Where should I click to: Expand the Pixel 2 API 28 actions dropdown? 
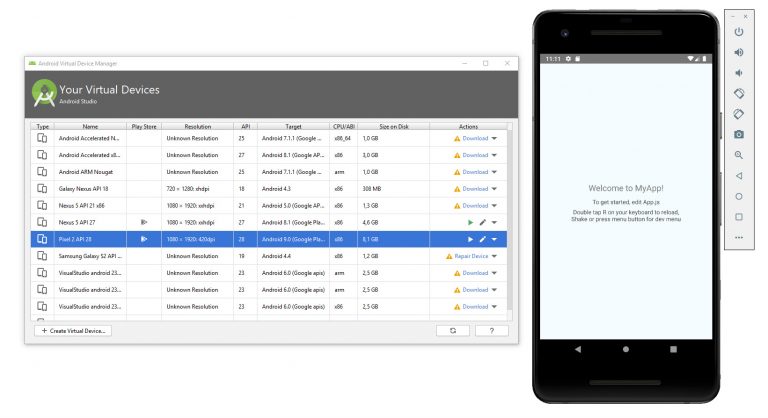coord(494,239)
